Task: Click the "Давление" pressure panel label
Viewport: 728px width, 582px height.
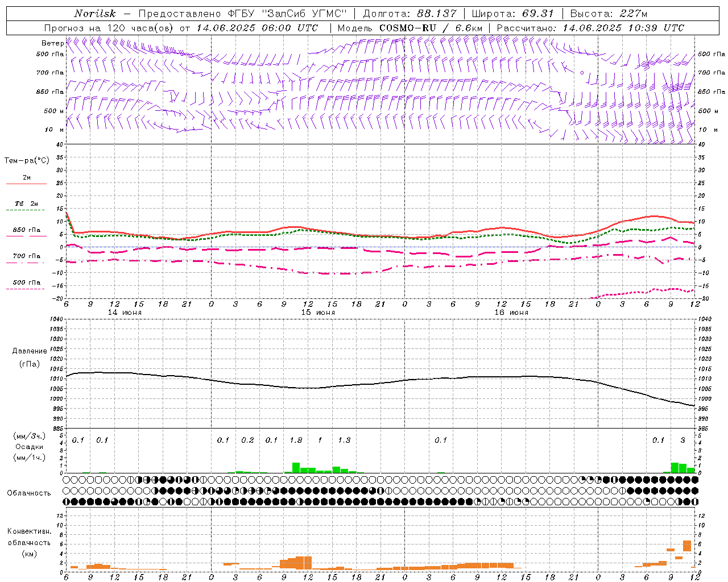Action: pos(30,351)
